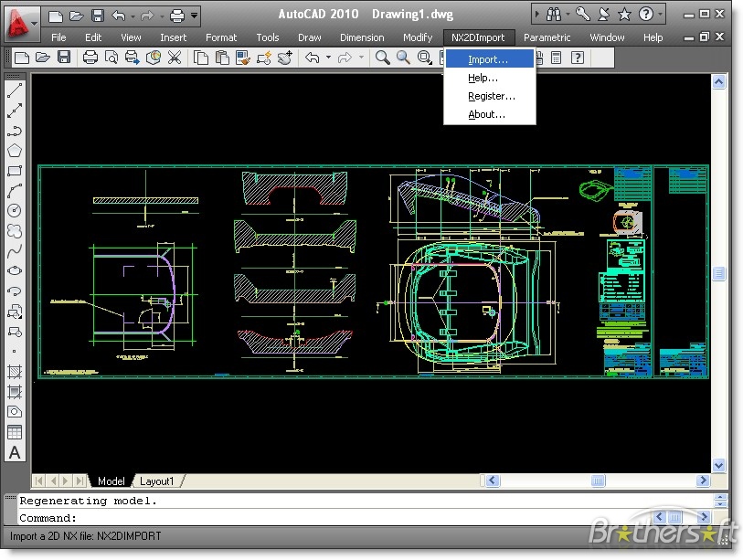Image resolution: width=743 pixels, height=560 pixels.
Task: Select the Multiline Text tool
Action: (13, 452)
